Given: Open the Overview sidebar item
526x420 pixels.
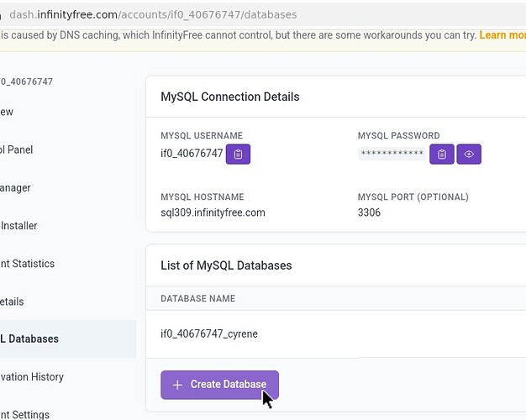Looking at the screenshot, I should tap(7, 112).
